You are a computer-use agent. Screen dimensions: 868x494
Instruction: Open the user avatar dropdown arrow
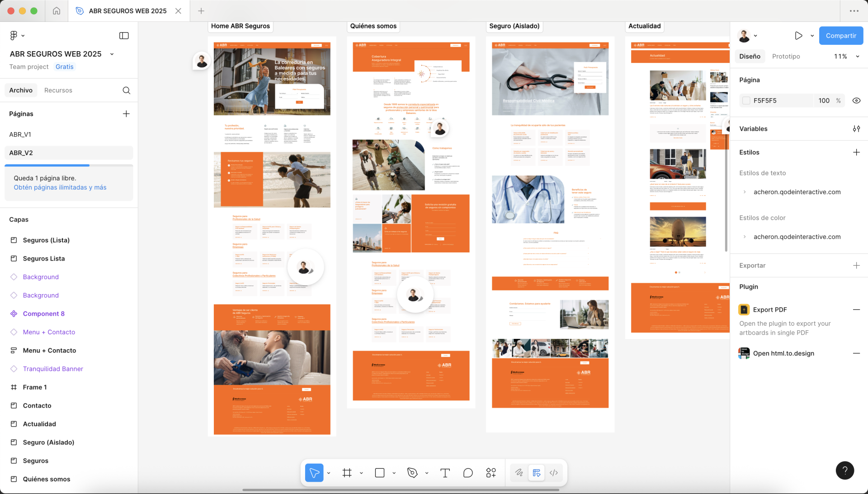pyautogui.click(x=755, y=36)
